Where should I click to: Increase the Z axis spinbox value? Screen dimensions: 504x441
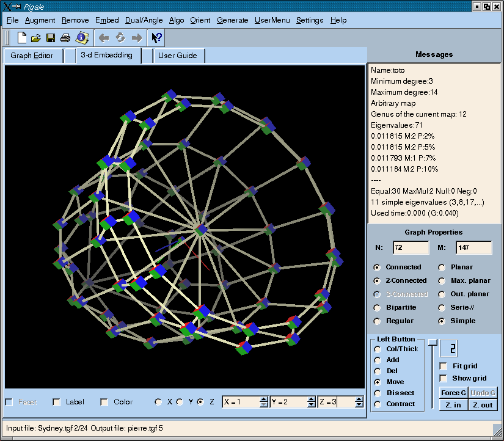tap(359, 399)
